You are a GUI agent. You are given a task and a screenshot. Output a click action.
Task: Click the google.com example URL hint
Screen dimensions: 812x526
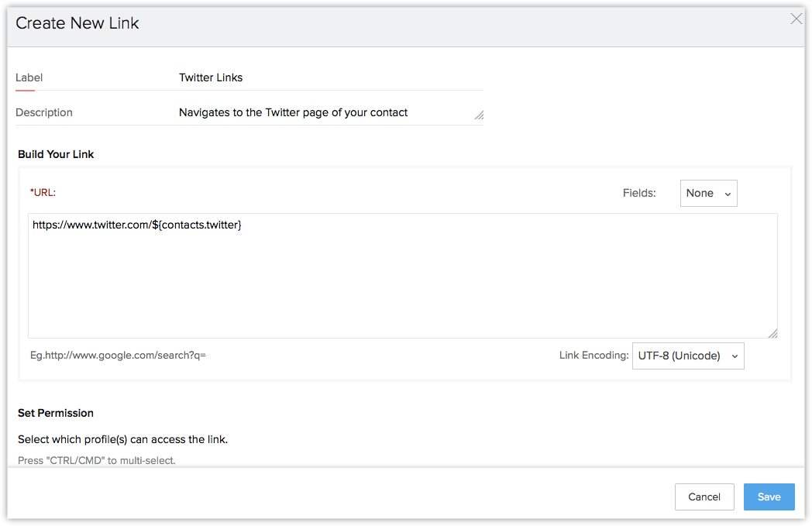click(118, 356)
